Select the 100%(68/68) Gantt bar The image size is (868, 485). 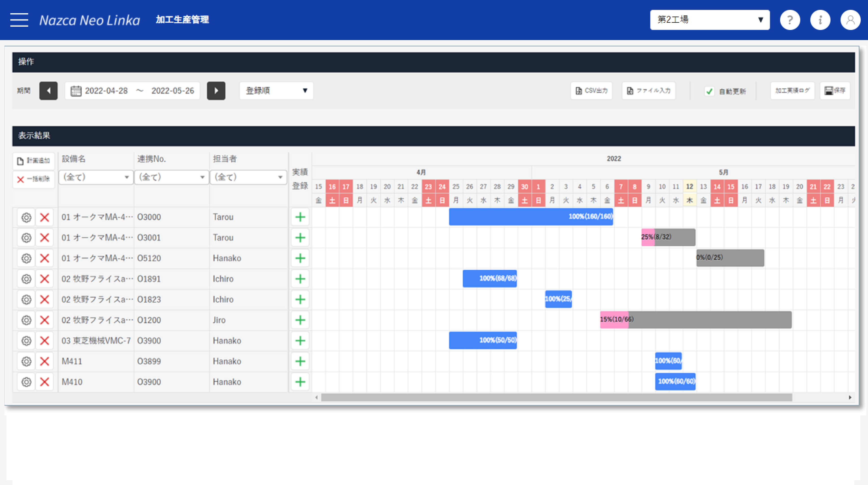tap(490, 279)
